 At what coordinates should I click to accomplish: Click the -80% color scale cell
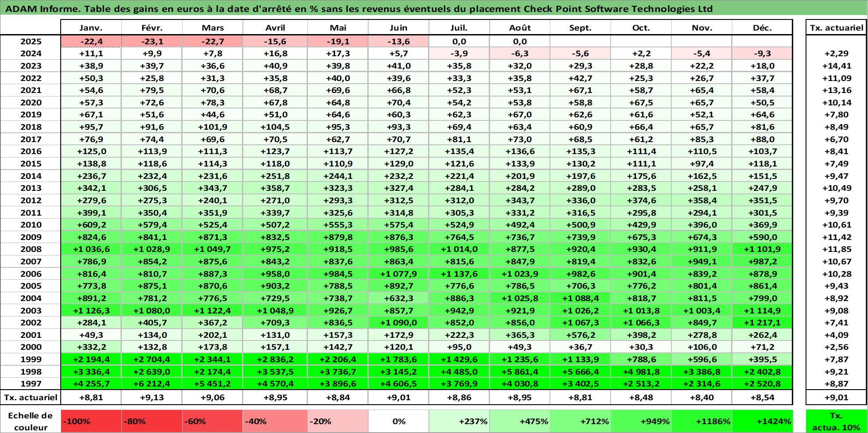click(x=152, y=421)
